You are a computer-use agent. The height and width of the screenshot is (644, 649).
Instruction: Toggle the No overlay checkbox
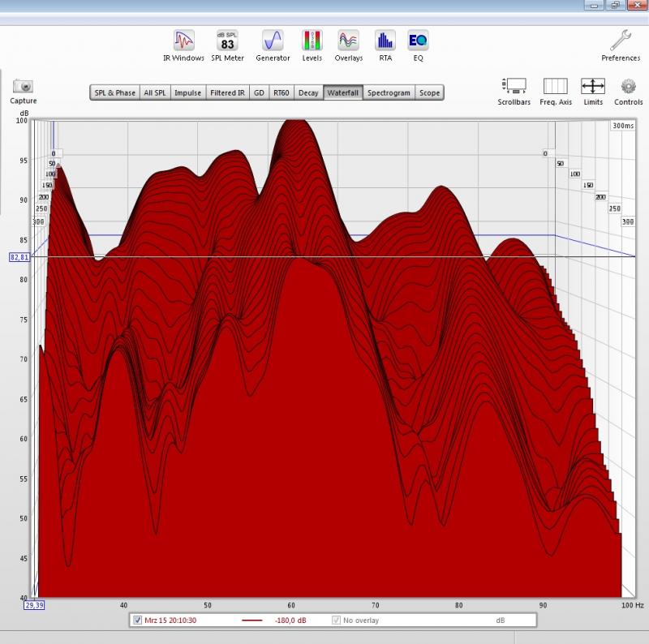(336, 620)
